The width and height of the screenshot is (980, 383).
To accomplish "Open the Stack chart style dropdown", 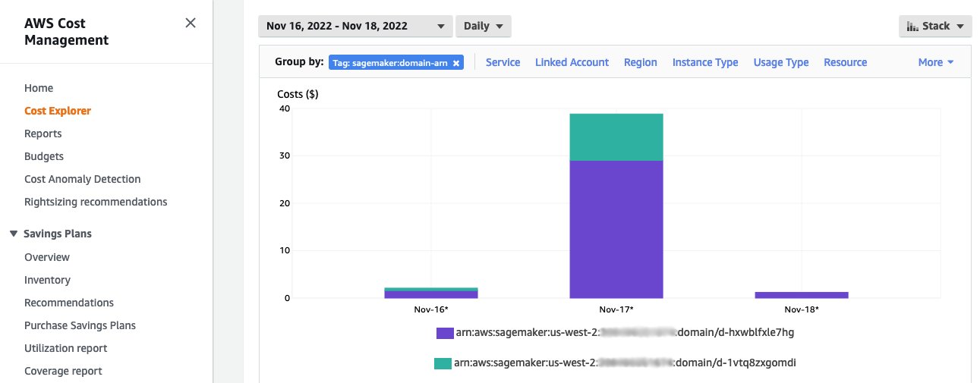I will [x=935, y=26].
